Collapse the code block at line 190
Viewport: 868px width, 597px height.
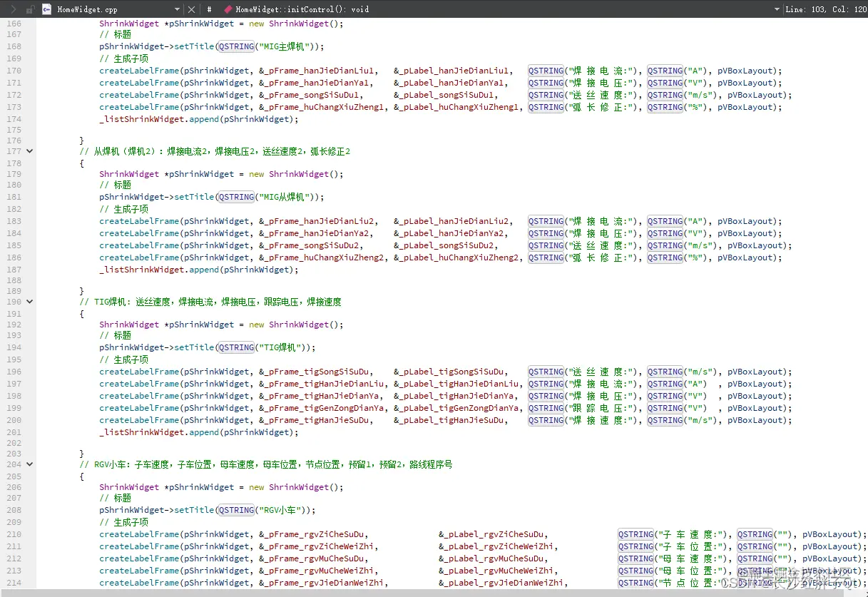pos(29,302)
